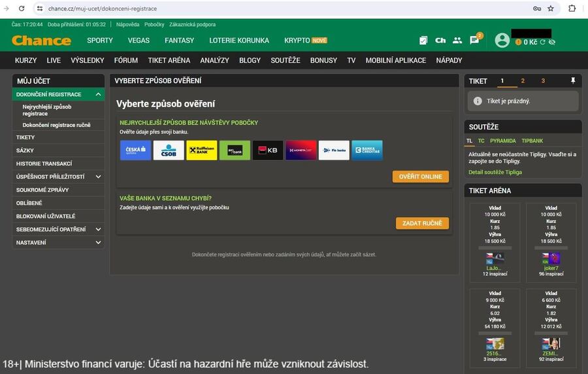The height and width of the screenshot is (374, 588).
Task: Pin the ticket panel
Action: [573, 80]
